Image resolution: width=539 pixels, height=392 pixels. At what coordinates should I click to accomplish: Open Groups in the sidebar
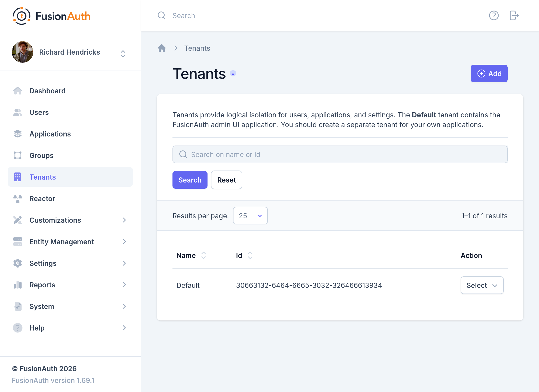70,155
